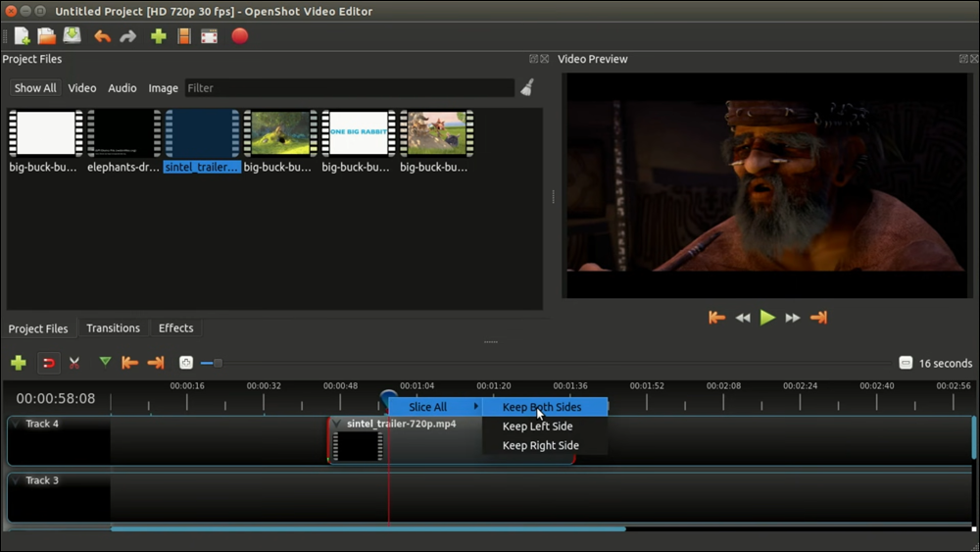
Task: Expand the Track 3 dropdown arrow
Action: (x=16, y=480)
